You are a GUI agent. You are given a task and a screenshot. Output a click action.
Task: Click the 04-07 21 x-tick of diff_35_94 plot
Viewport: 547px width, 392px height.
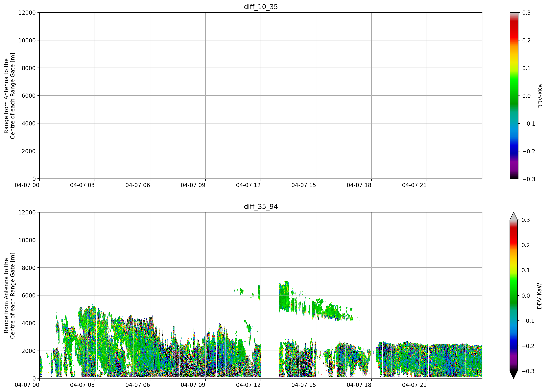[414, 385]
